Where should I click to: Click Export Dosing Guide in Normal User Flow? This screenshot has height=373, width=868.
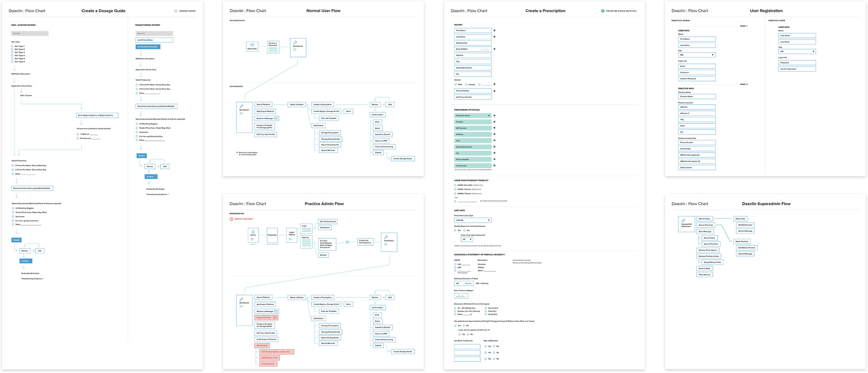coord(330,145)
